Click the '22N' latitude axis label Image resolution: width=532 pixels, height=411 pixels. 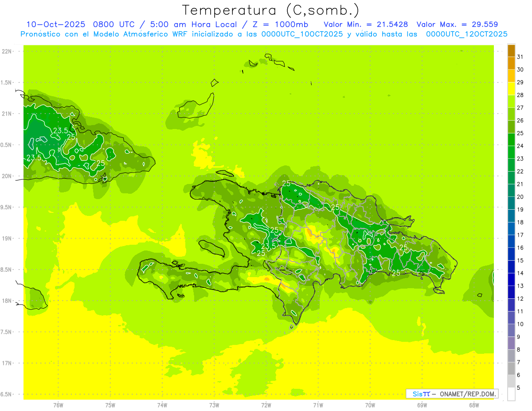tap(7, 51)
